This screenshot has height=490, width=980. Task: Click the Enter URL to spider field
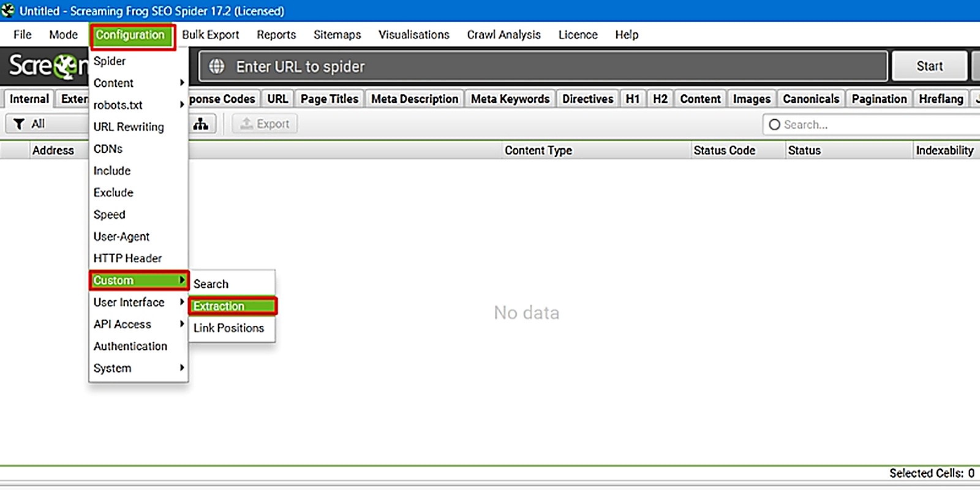pyautogui.click(x=543, y=66)
